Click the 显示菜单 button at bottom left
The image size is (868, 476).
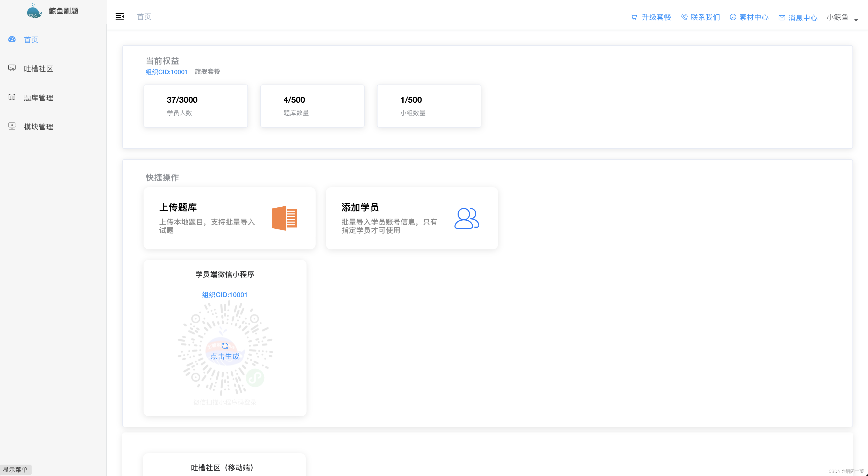pyautogui.click(x=16, y=469)
